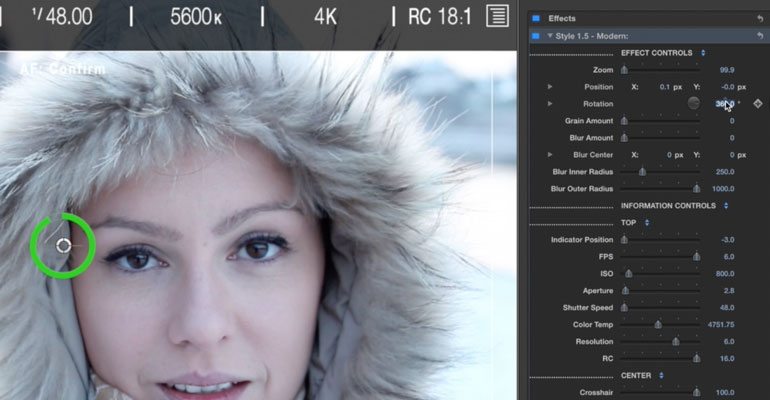Expand the Position parameter triangle
770x400 pixels.
pos(550,87)
